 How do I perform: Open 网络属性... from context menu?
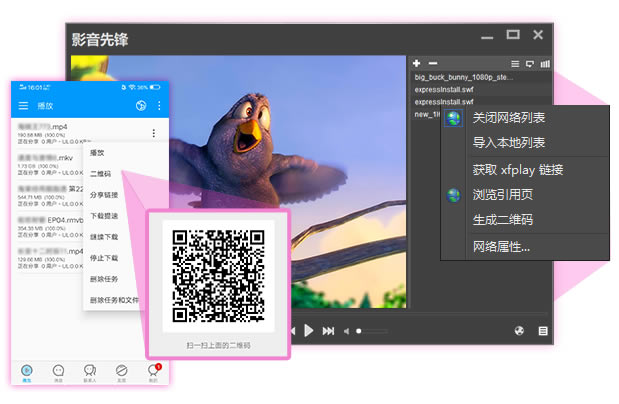[x=501, y=246]
